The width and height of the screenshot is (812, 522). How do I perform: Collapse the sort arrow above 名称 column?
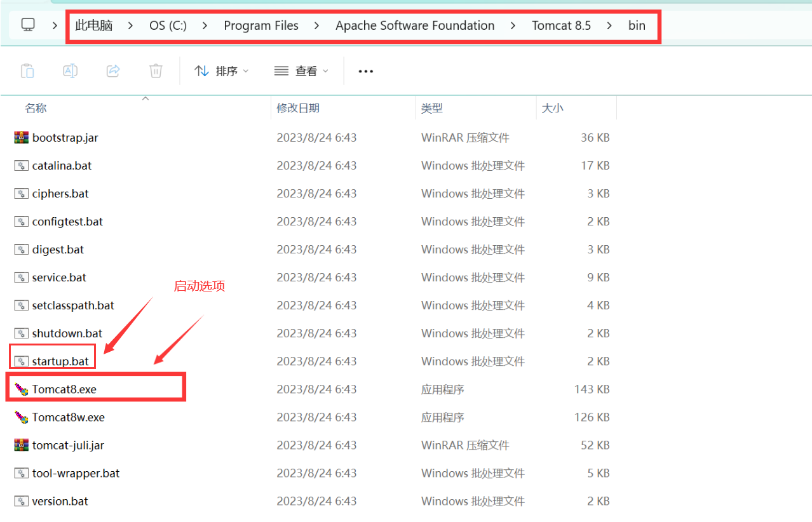click(145, 98)
